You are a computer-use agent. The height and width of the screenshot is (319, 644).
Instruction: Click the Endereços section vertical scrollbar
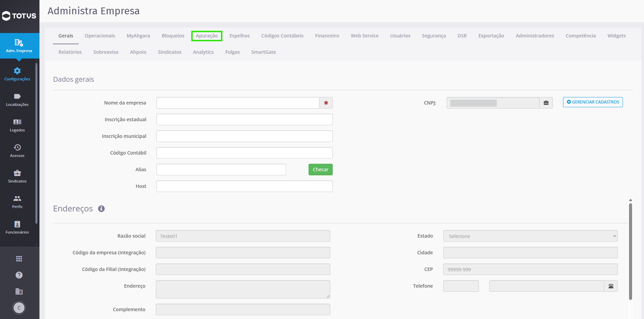coord(630,252)
